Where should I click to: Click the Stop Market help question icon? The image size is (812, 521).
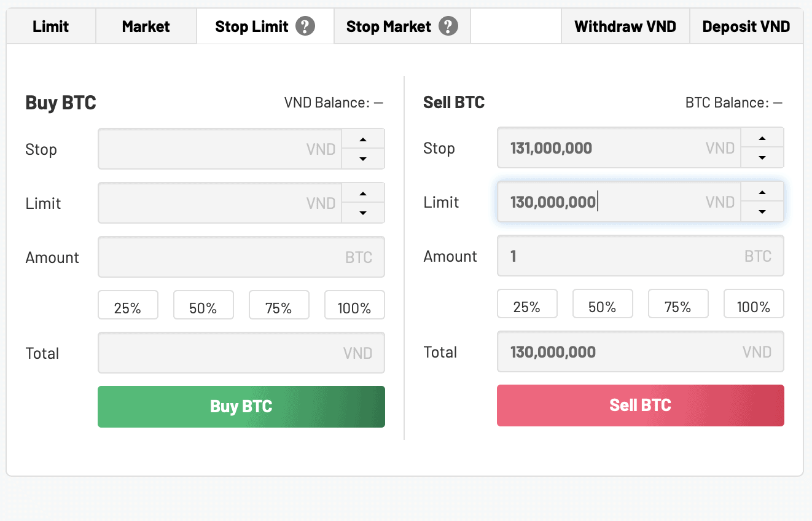[448, 26]
